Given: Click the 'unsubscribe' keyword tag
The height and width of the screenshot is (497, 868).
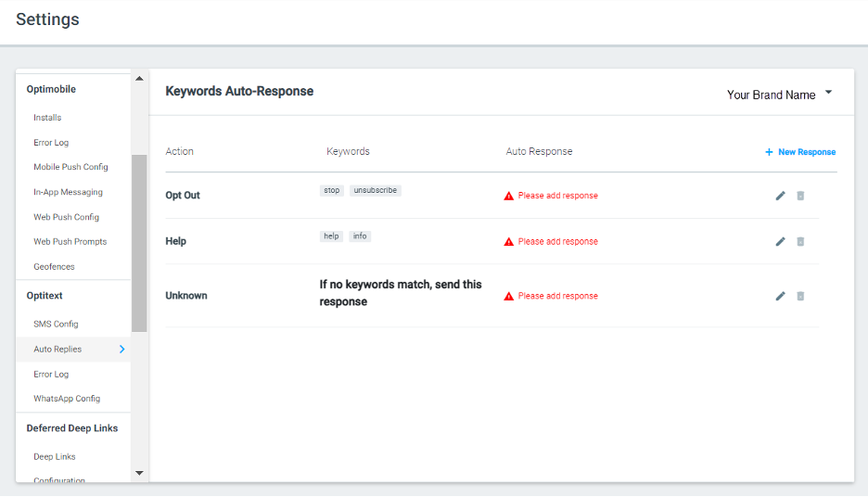Looking at the screenshot, I should click(376, 190).
